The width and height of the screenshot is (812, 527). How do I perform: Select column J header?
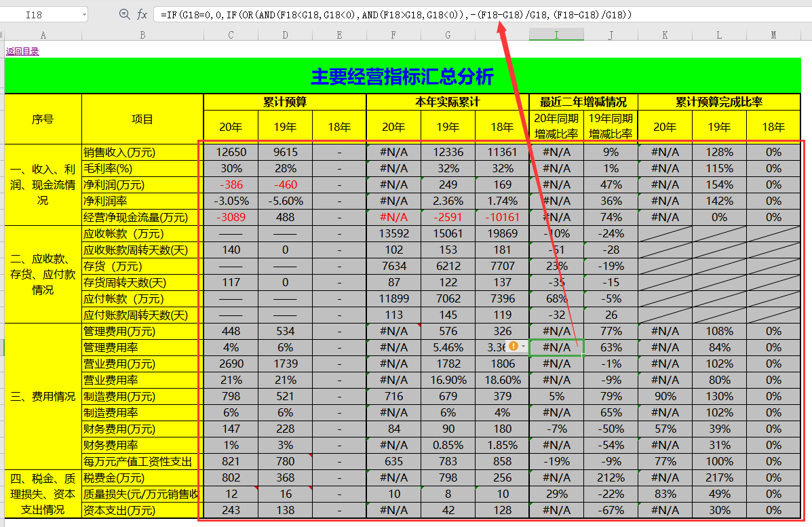tap(611, 35)
